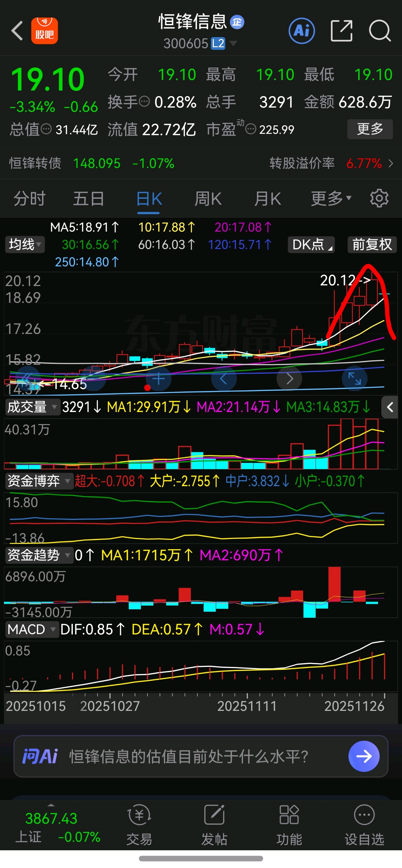402x868 pixels.
Task: Tap the 大户:-2.755 capital value
Action: [x=185, y=481]
